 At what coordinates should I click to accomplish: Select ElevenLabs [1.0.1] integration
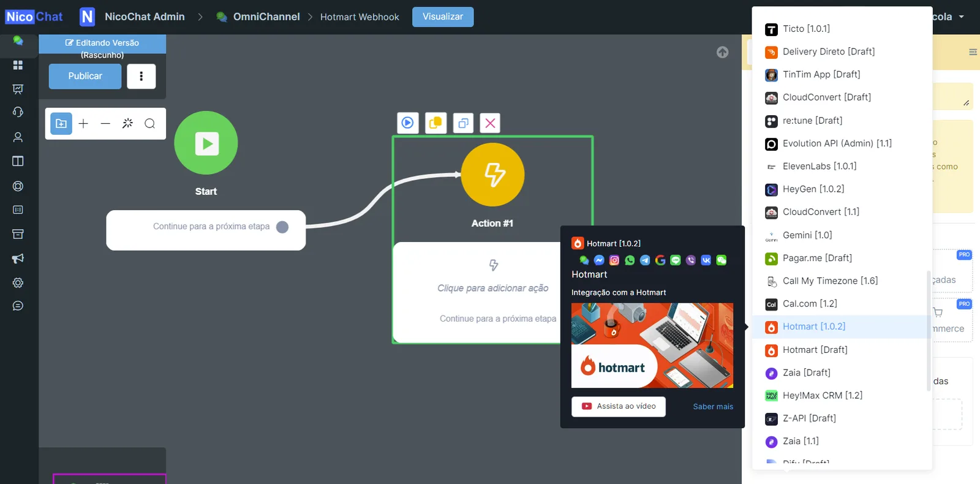pos(842,166)
